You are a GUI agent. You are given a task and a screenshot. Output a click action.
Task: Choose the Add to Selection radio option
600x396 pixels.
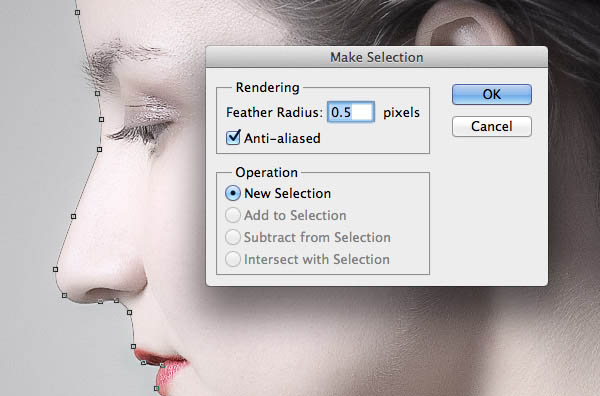tap(233, 215)
